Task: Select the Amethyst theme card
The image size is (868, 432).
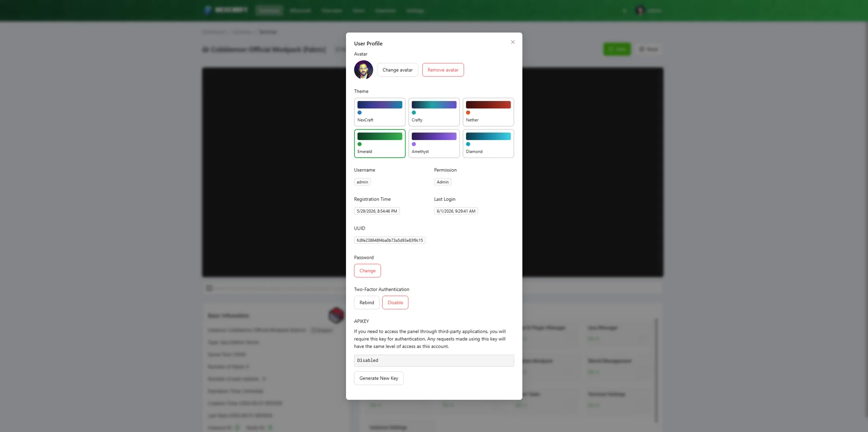Action: point(434,144)
